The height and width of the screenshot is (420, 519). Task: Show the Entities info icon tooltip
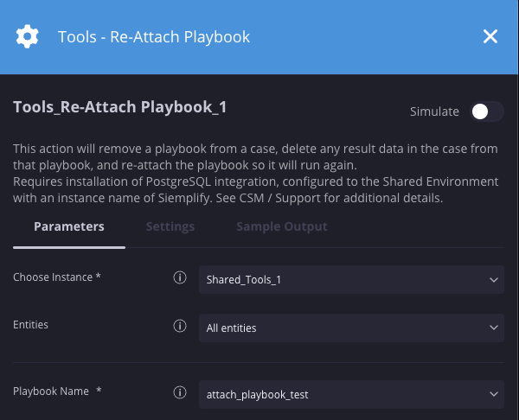[x=180, y=327]
